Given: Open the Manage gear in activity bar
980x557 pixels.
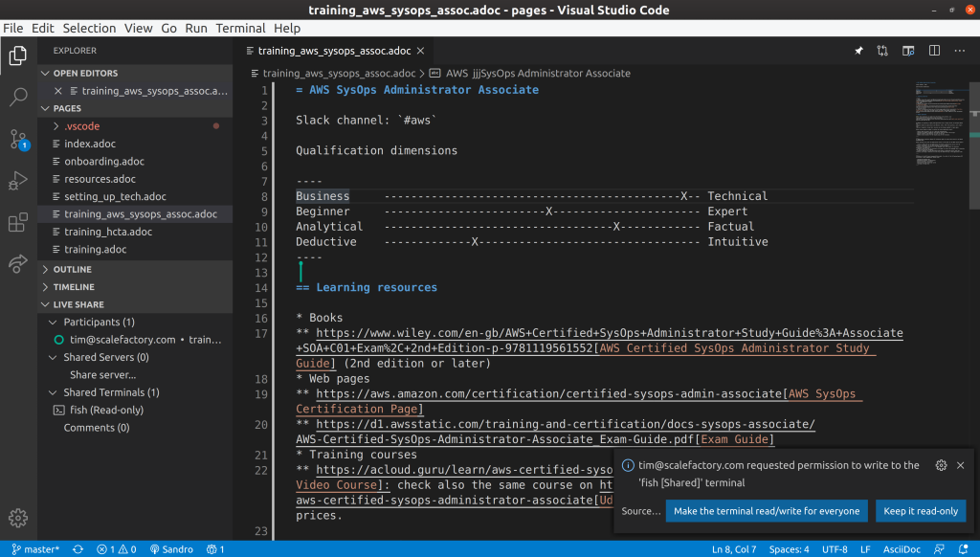Looking at the screenshot, I should coord(18,518).
